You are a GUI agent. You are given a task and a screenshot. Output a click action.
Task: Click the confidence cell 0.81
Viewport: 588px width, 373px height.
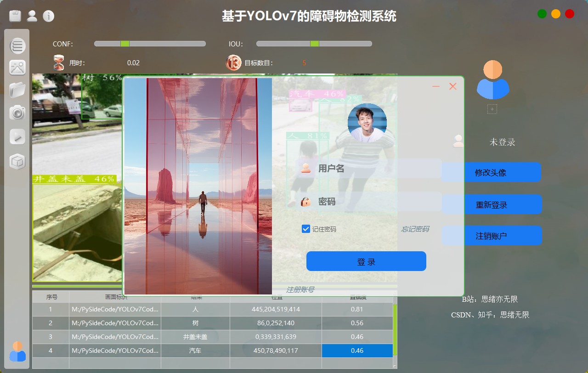coord(357,309)
